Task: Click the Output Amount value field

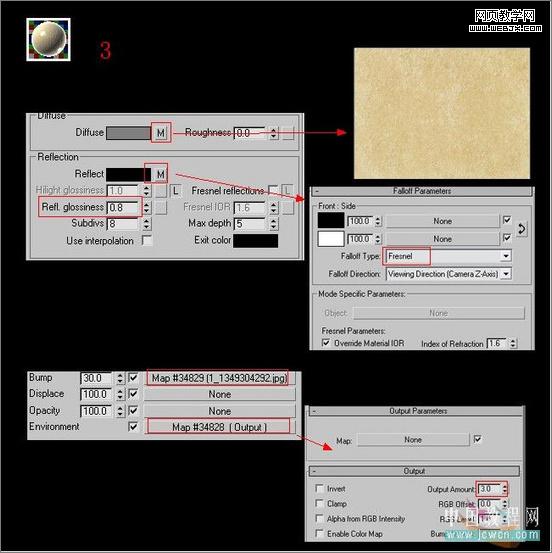Action: pyautogui.click(x=490, y=489)
